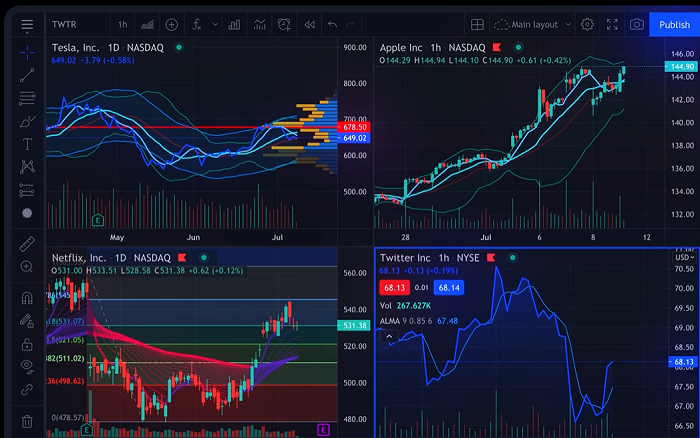Expand the indicators favorites chevron
700x438 pixels.
point(215,25)
